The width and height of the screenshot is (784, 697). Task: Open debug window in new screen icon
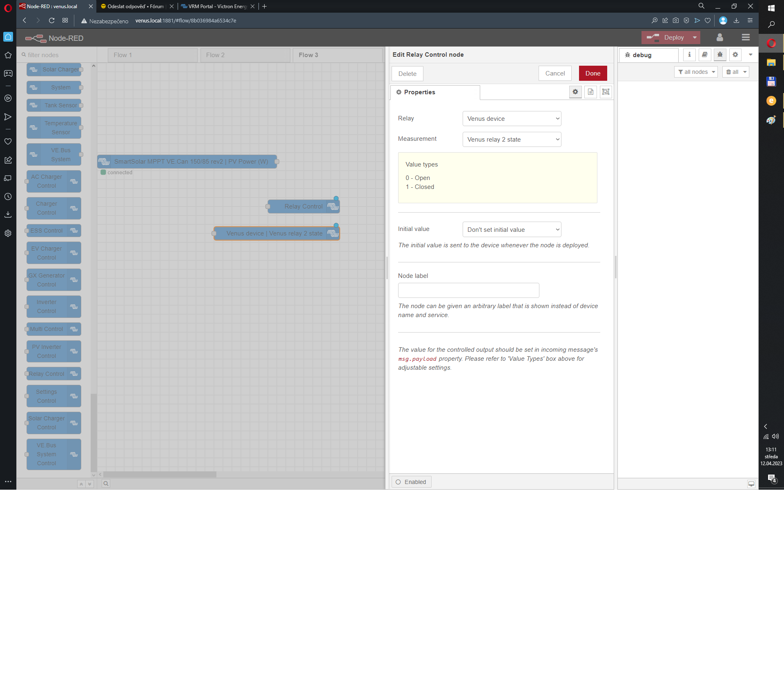pos(751,484)
